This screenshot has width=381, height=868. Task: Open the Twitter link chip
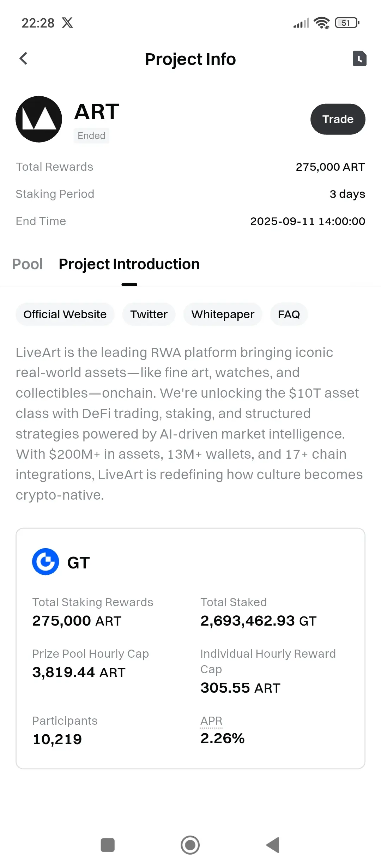[x=149, y=314]
